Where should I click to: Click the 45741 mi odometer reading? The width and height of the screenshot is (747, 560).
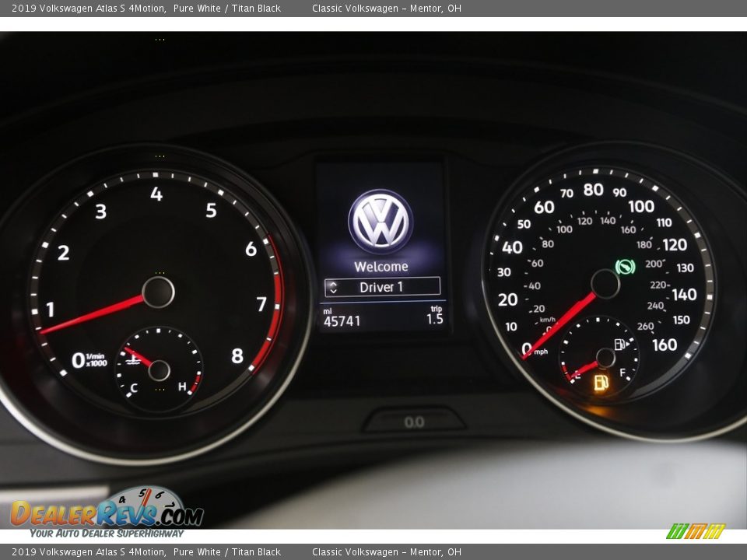(340, 319)
